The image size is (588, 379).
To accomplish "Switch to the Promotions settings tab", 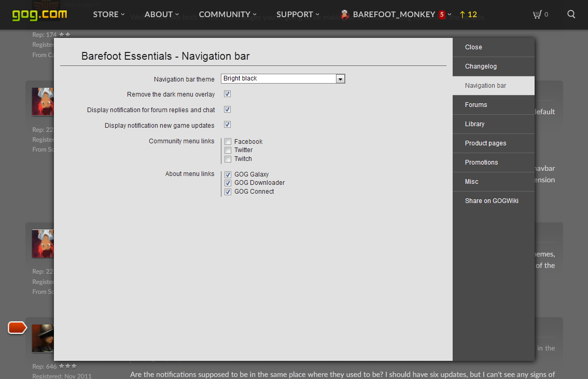I will (494, 163).
